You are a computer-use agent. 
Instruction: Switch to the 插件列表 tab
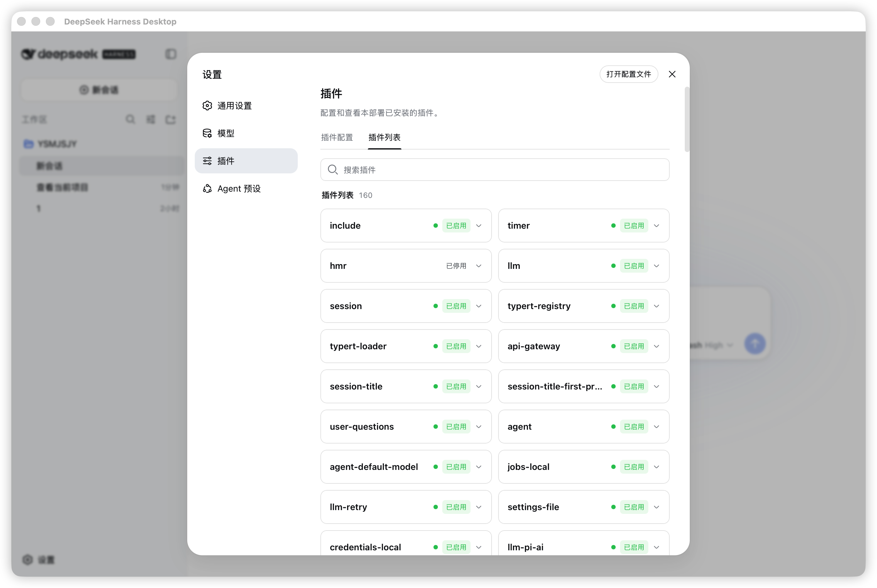pyautogui.click(x=384, y=137)
